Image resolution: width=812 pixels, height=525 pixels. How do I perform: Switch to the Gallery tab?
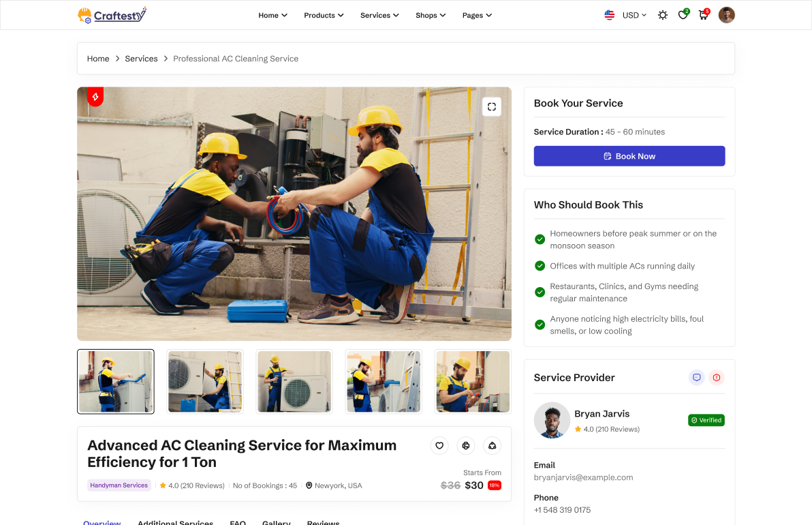(x=277, y=522)
